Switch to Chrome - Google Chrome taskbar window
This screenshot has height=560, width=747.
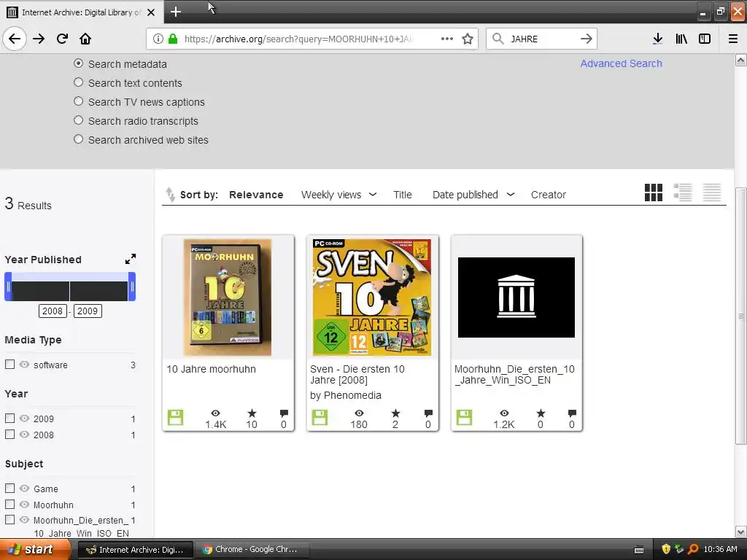click(x=252, y=549)
